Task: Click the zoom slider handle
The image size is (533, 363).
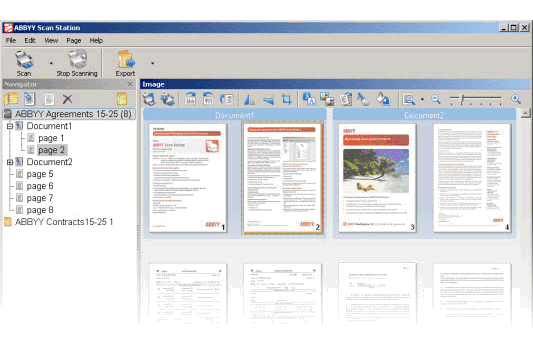Action: point(462,99)
